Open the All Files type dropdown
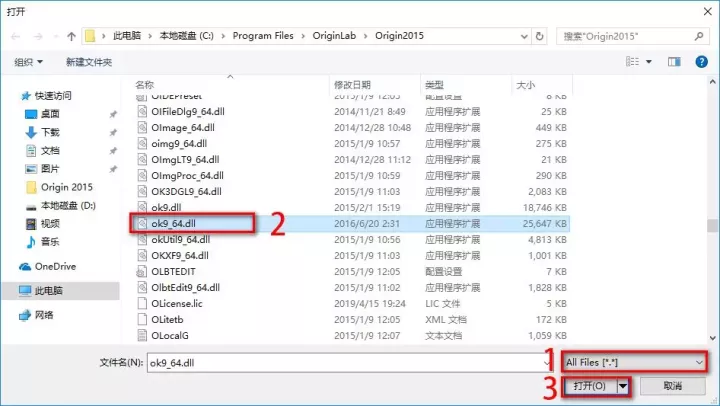This screenshot has width=720, height=406. (x=635, y=360)
